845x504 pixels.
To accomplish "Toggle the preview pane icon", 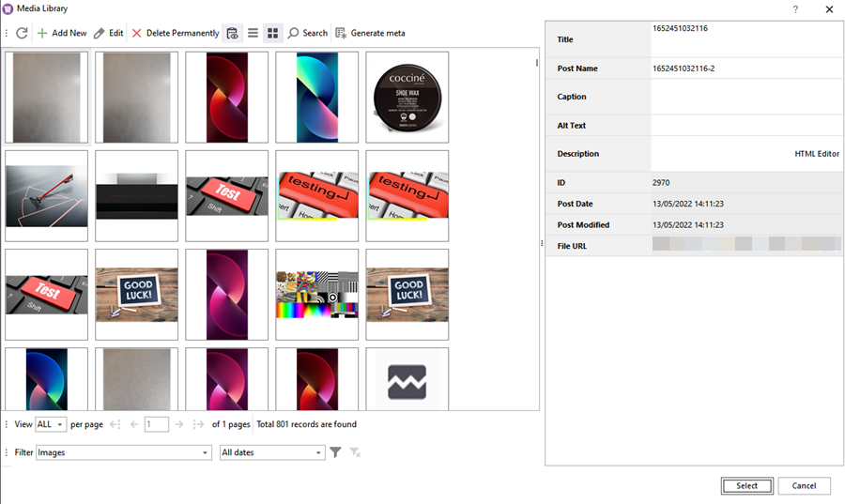I will click(x=232, y=33).
